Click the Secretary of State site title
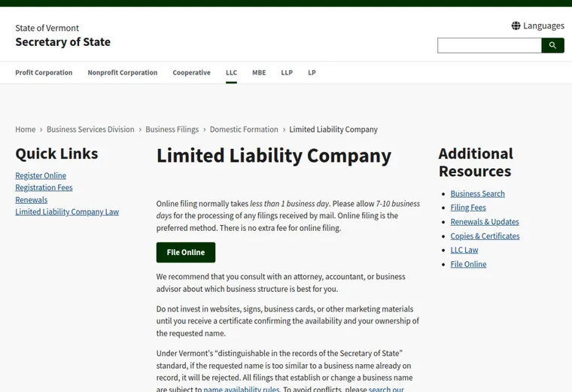The width and height of the screenshot is (572, 392). click(x=62, y=42)
